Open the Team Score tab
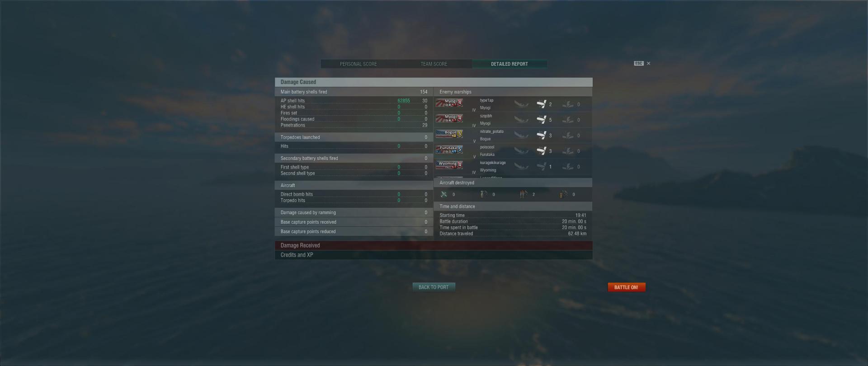Viewport: 868px width, 366px height. pyautogui.click(x=434, y=64)
